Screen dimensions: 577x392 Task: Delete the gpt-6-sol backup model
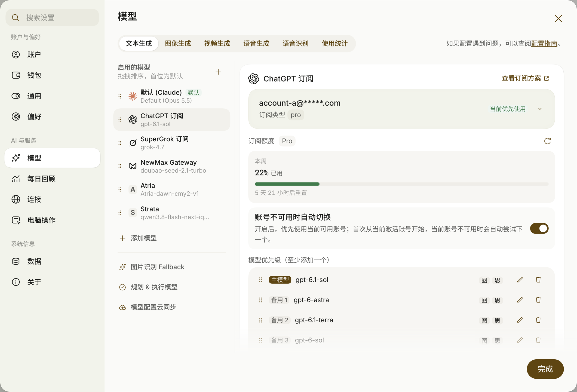coord(538,340)
